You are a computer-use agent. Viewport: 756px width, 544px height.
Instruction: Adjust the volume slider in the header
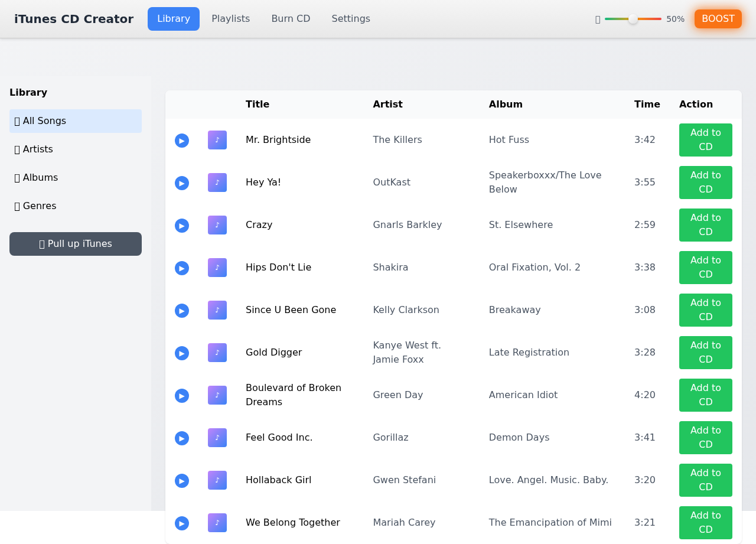633,19
